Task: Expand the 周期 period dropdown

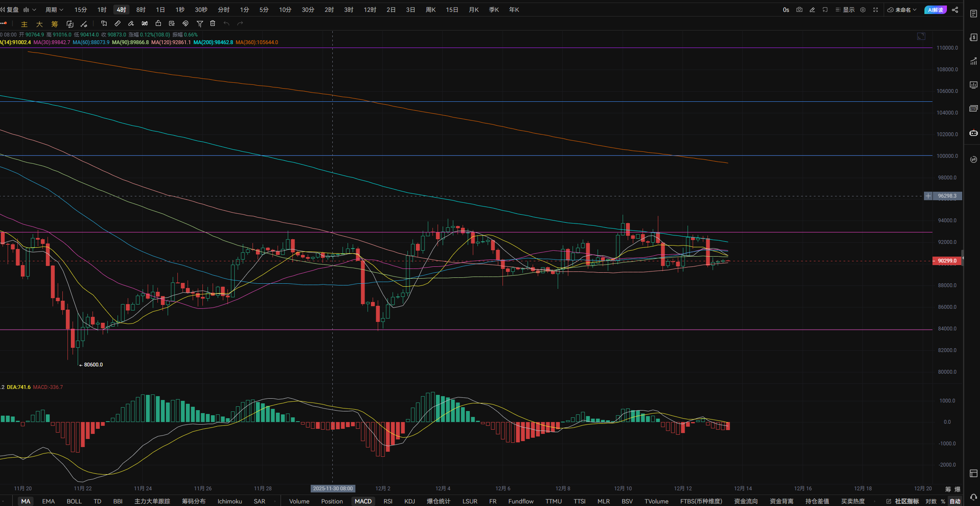Action: 54,10
